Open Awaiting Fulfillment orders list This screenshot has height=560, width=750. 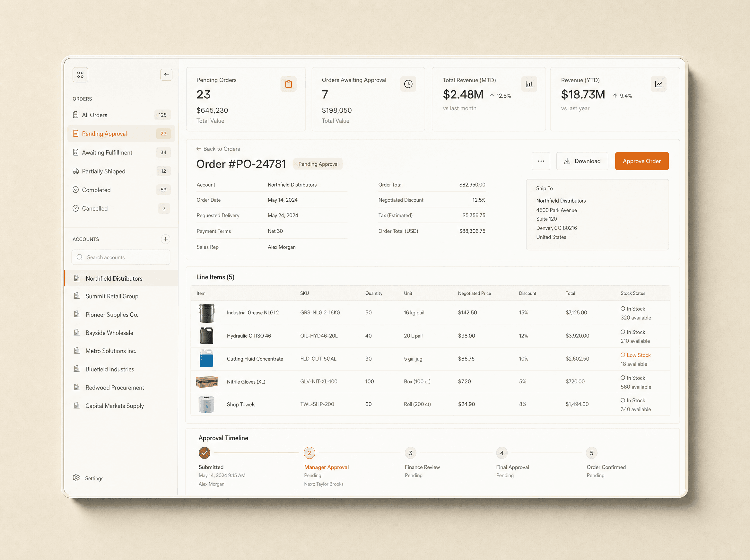coord(121,152)
